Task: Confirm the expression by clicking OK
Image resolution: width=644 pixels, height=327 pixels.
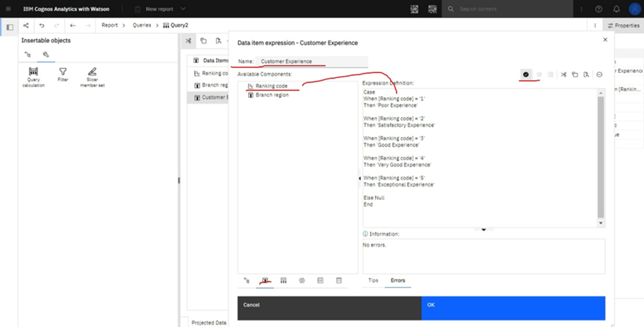Action: pos(513,305)
